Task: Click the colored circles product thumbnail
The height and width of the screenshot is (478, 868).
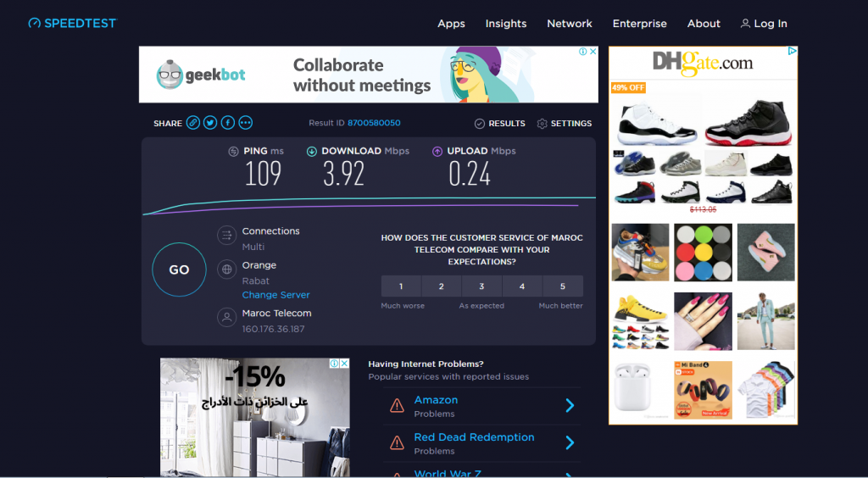Action: (x=703, y=253)
